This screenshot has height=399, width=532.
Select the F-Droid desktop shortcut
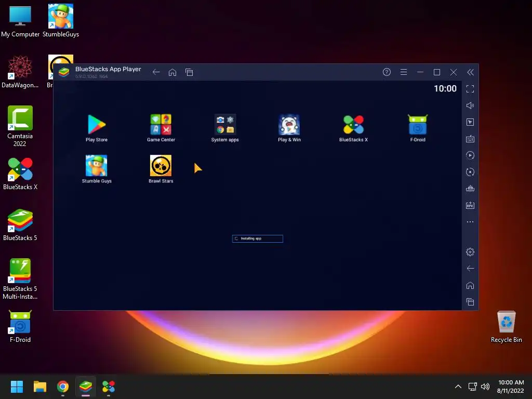(20, 326)
